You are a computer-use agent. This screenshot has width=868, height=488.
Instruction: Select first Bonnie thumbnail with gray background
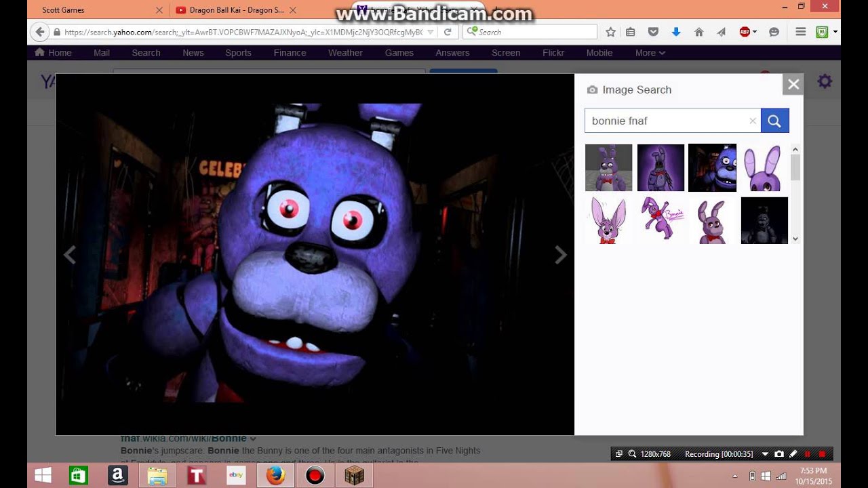[608, 167]
